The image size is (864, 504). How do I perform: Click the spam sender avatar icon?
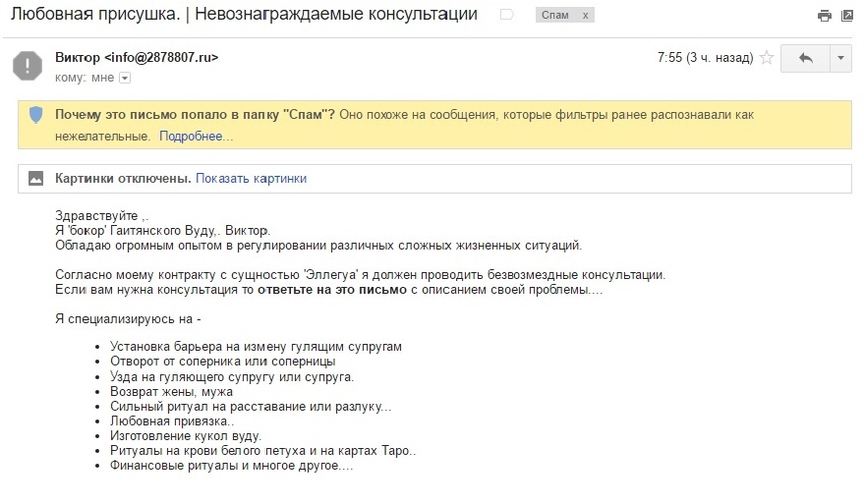tap(27, 65)
